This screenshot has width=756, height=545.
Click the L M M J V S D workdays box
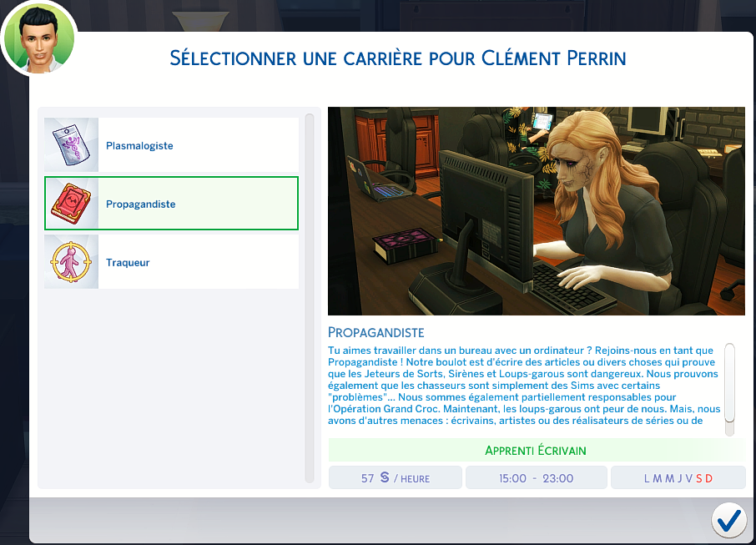[678, 478]
